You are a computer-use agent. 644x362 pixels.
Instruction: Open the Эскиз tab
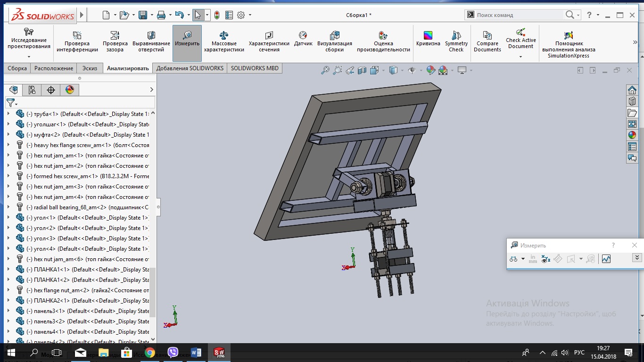(x=90, y=68)
